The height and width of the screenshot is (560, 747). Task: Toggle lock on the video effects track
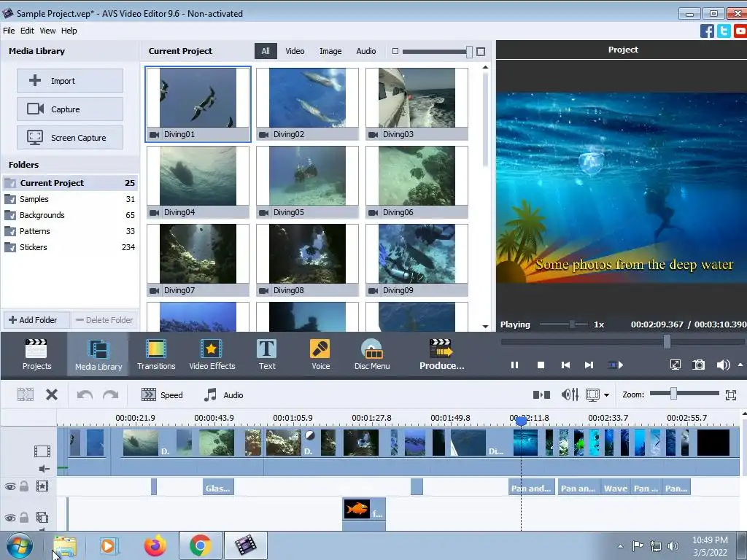24,486
